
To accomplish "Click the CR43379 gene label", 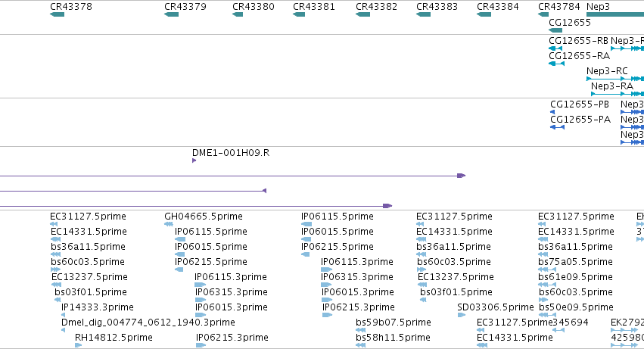I will coord(185,7).
